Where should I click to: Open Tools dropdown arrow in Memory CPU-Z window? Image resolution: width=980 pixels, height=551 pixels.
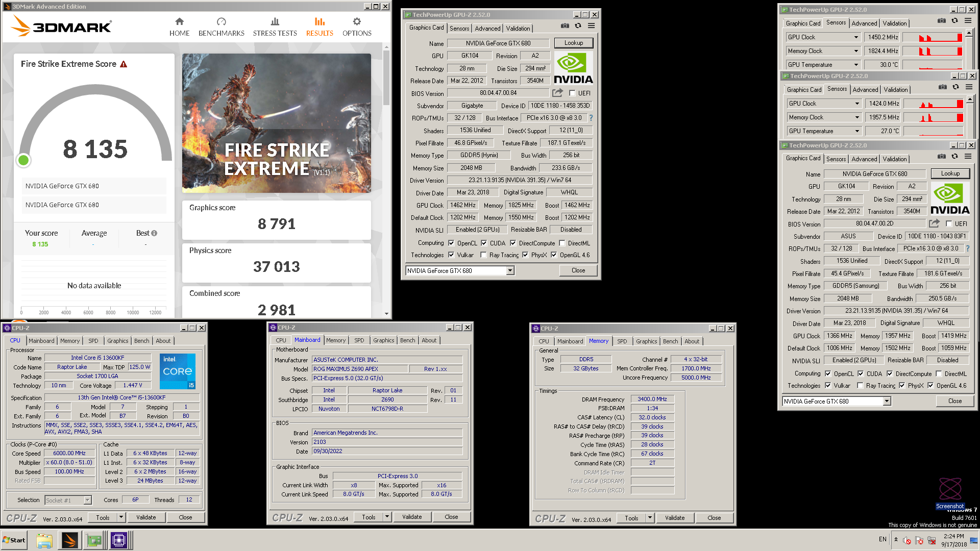pyautogui.click(x=650, y=518)
